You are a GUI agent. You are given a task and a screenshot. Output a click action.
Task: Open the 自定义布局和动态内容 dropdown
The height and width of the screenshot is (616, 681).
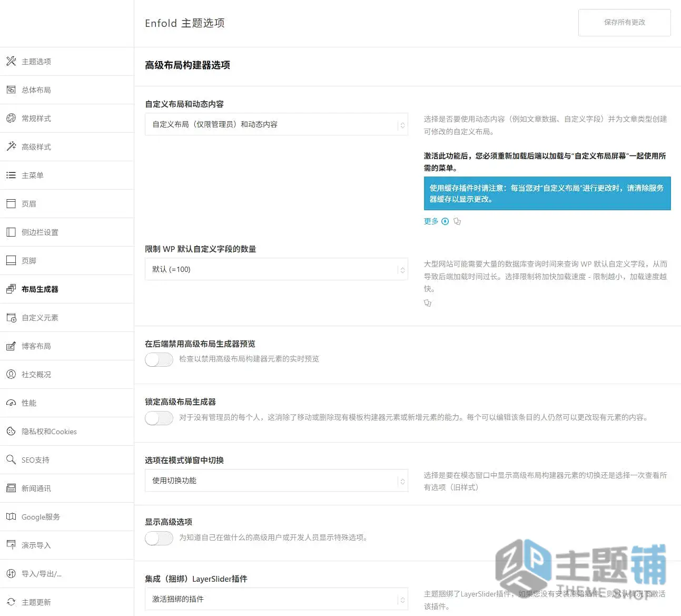pos(277,124)
